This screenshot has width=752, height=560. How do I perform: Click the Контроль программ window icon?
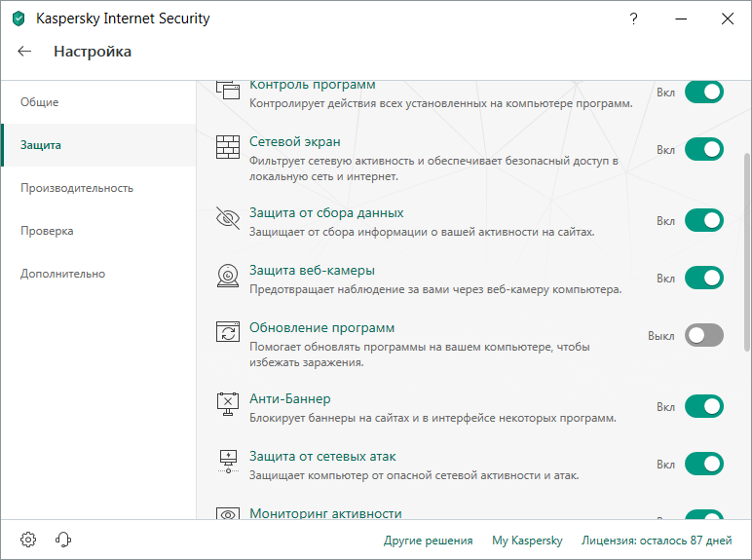228,90
